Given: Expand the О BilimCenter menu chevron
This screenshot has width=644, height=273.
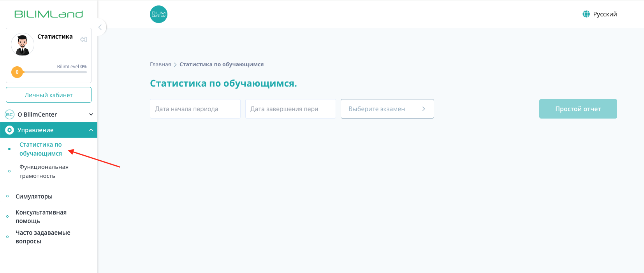Looking at the screenshot, I should coord(91,114).
